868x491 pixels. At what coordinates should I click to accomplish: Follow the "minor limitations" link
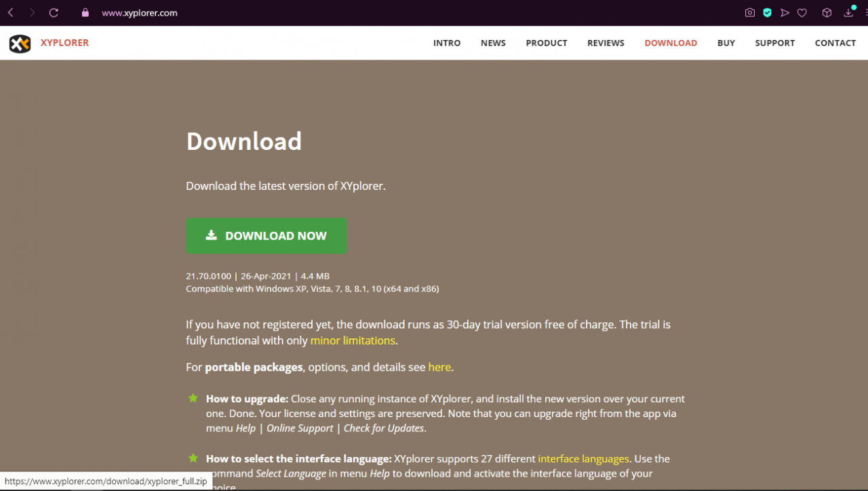(353, 340)
